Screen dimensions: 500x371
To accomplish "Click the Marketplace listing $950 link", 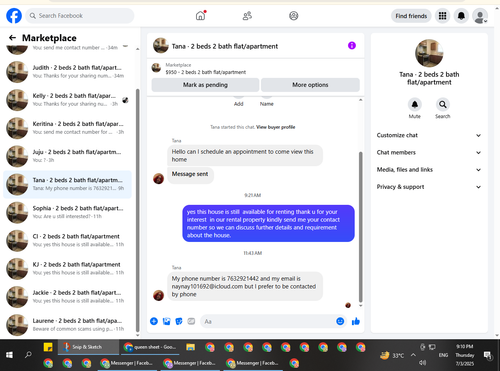I will (x=206, y=72).
